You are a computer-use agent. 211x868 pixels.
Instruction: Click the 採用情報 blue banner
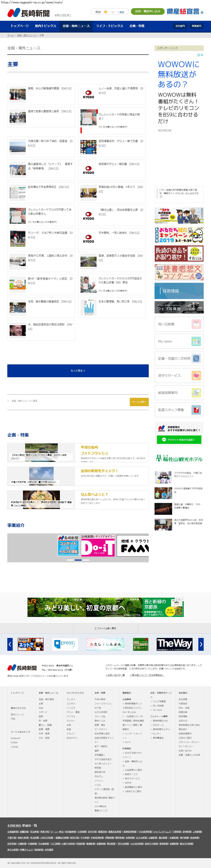179,291
